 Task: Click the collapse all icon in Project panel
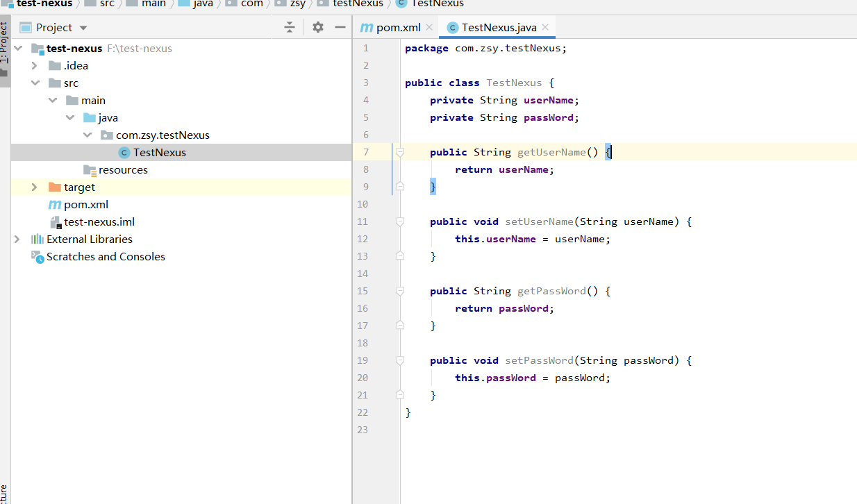(x=290, y=27)
